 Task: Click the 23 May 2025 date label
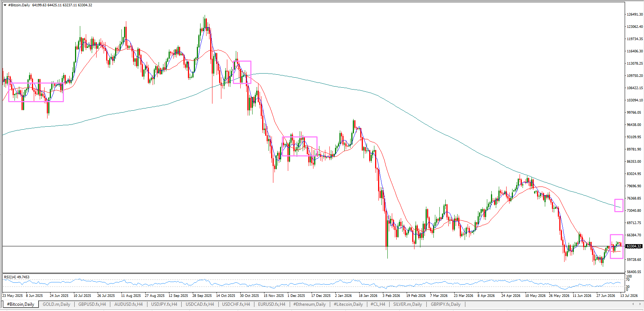coord(13,296)
